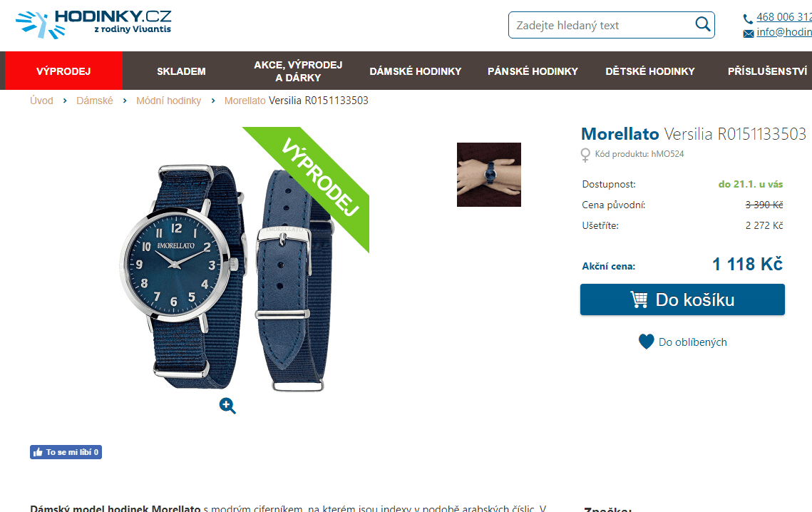Click the search magnifier icon
Screen dimensions: 812x512
(x=702, y=24)
